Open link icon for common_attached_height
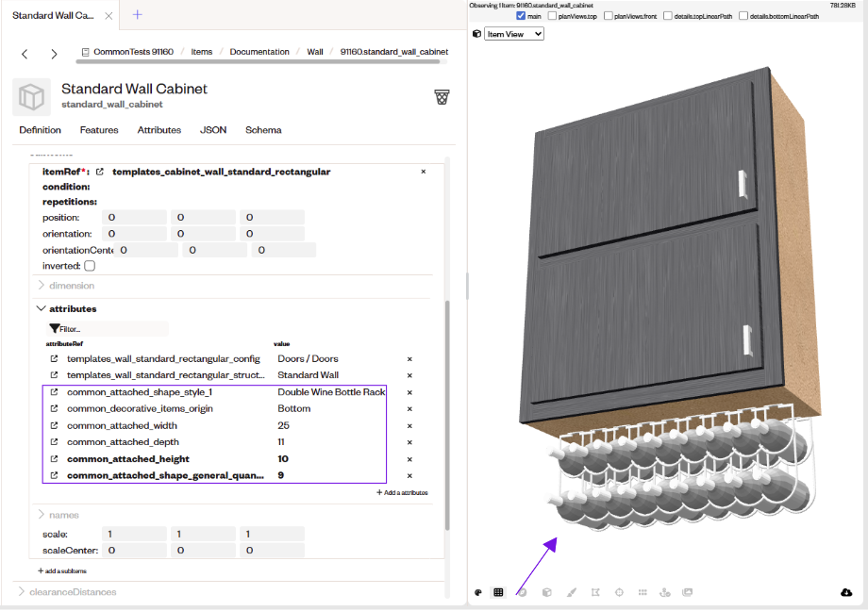Viewport: 868px width, 611px height. 54,459
